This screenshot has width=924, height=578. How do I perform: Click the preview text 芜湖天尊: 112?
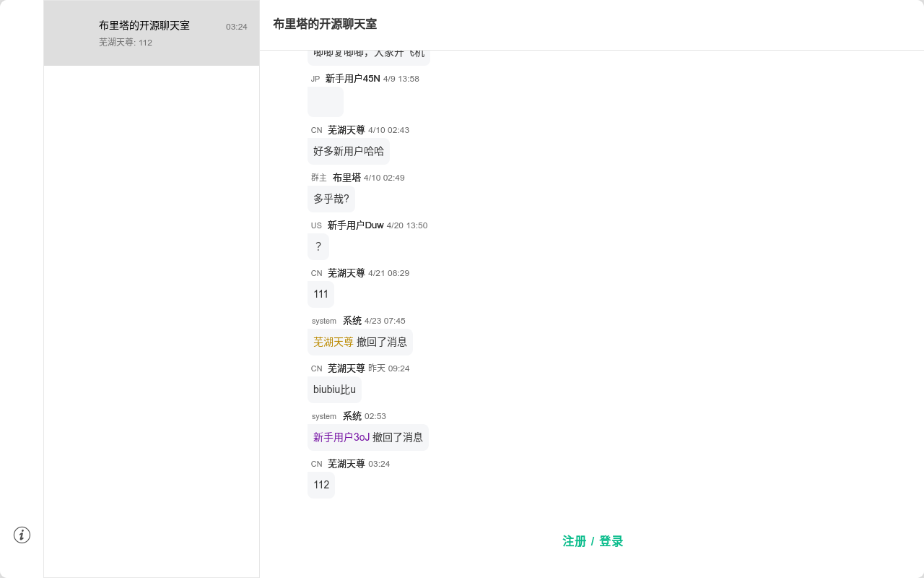tap(126, 43)
